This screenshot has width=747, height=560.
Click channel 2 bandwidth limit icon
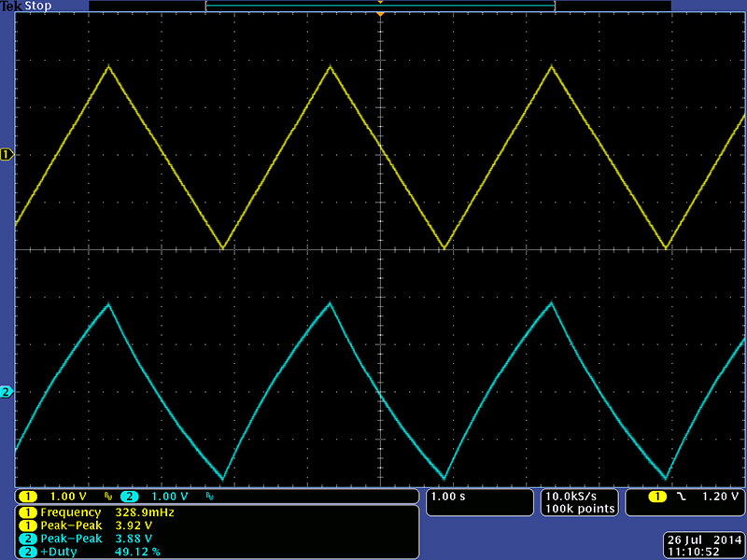click(209, 497)
